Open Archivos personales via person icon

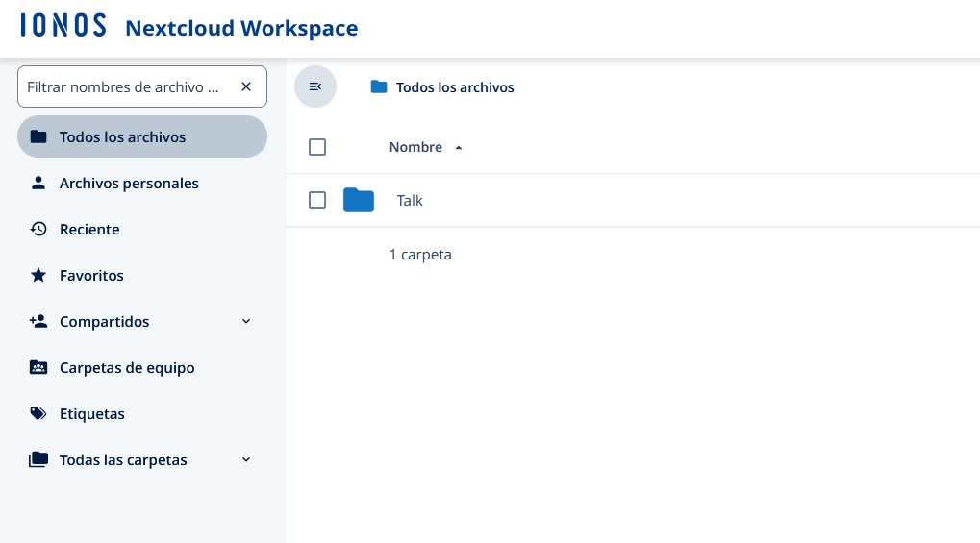pos(38,183)
